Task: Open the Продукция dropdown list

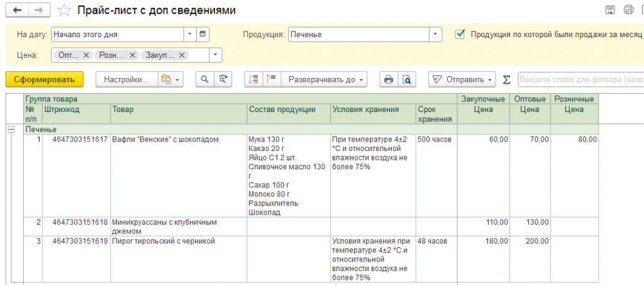Action: pyautogui.click(x=435, y=34)
